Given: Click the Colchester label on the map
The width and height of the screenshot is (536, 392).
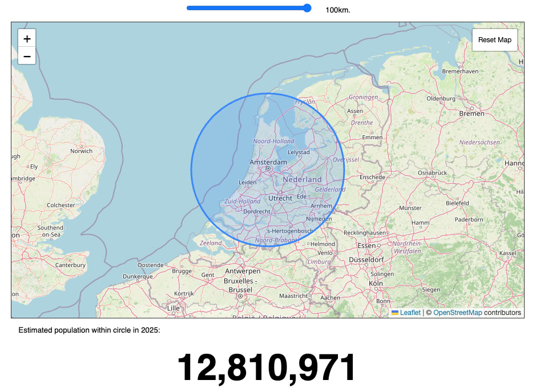Looking at the screenshot, I should point(61,205).
